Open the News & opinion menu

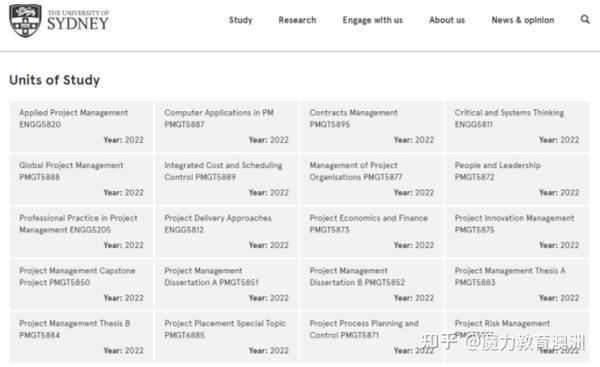pos(523,20)
